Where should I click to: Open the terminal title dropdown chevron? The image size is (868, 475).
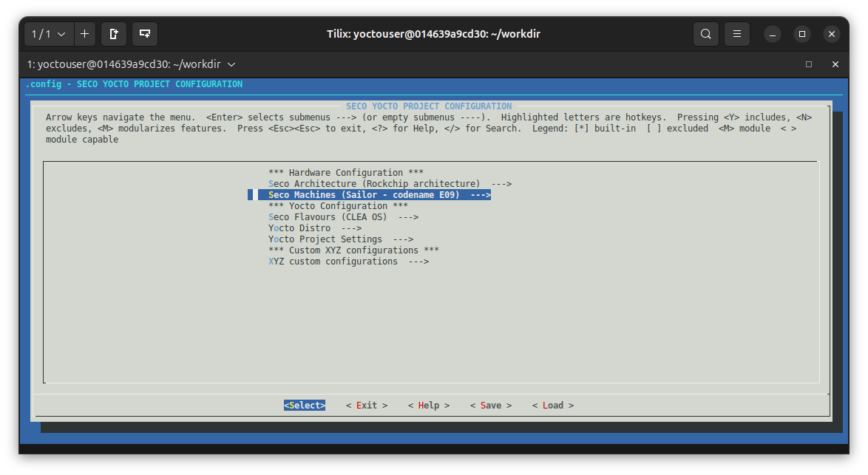(231, 64)
